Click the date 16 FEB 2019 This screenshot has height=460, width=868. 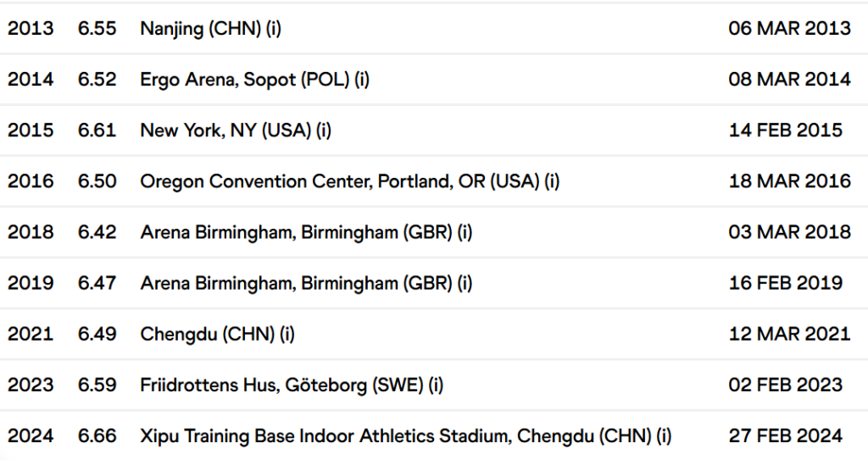pyautogui.click(x=786, y=283)
